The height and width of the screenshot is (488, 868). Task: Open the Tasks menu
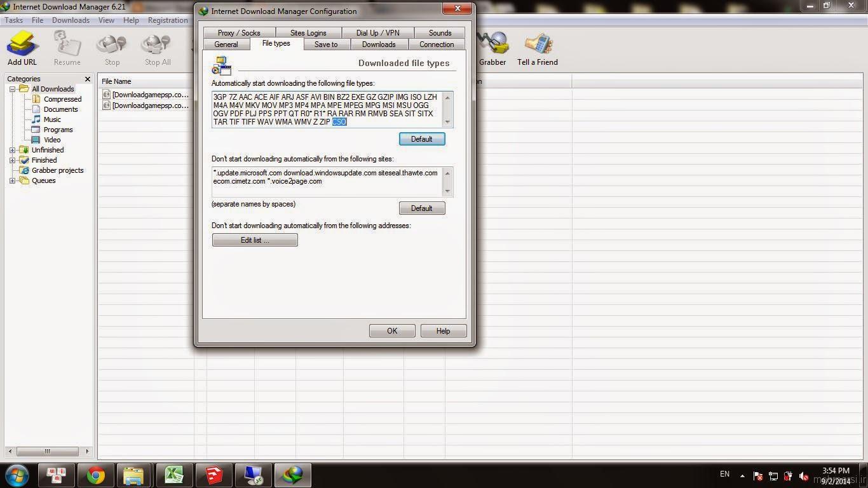click(14, 20)
